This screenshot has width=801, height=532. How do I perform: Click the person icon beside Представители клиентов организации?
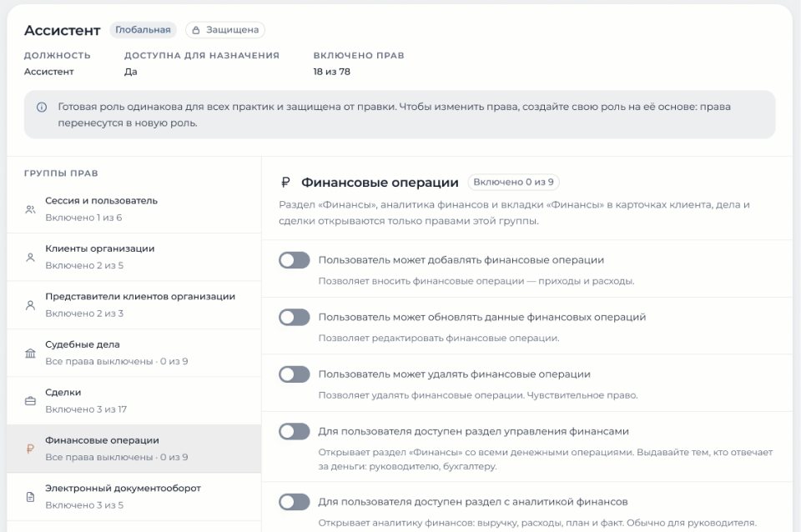[30, 305]
